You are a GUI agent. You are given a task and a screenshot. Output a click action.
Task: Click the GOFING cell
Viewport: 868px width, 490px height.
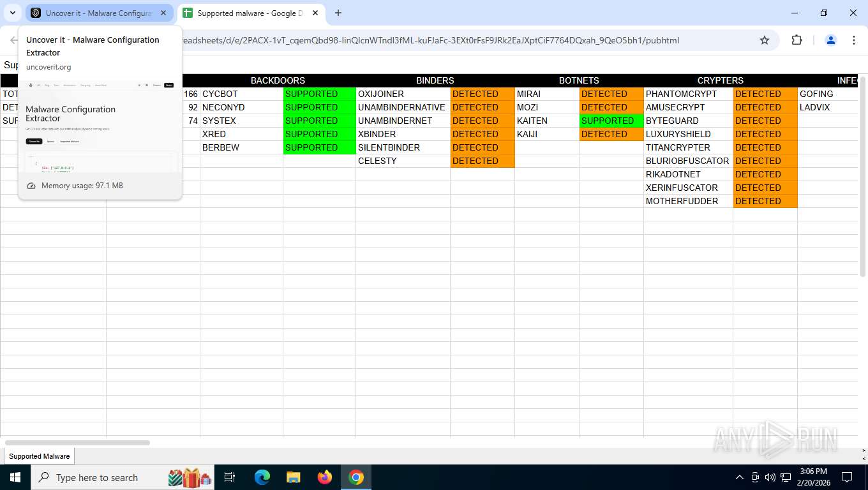tap(827, 94)
